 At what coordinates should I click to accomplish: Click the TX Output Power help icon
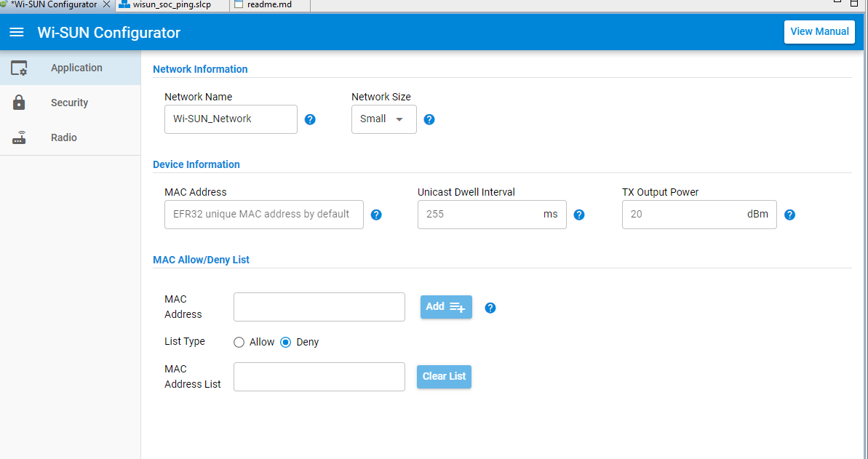point(789,215)
